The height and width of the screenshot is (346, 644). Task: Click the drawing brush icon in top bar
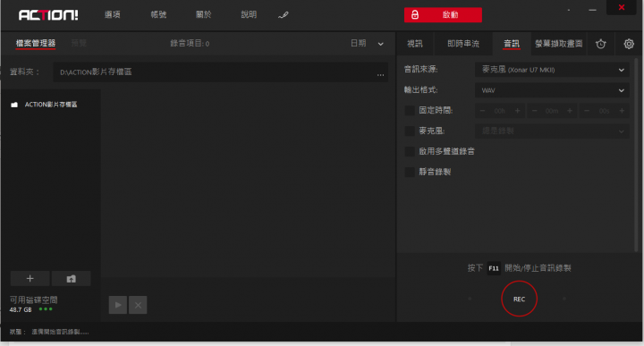pyautogui.click(x=283, y=15)
